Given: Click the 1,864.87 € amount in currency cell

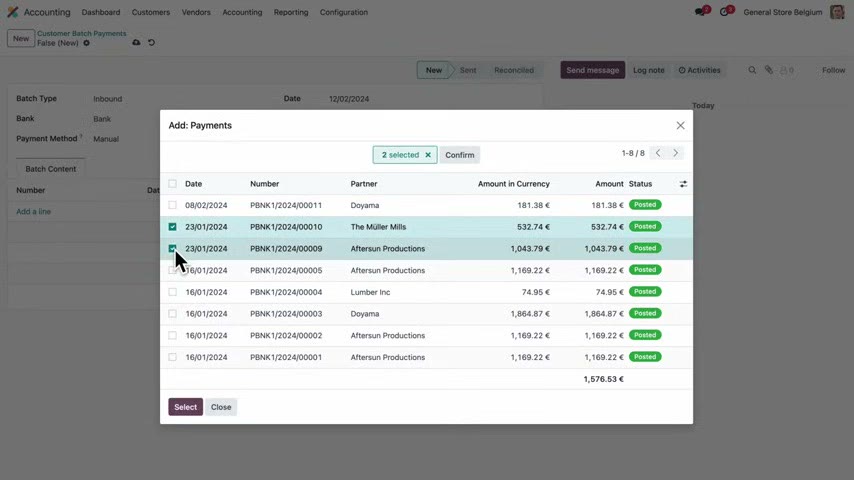Looking at the screenshot, I should click(530, 314).
